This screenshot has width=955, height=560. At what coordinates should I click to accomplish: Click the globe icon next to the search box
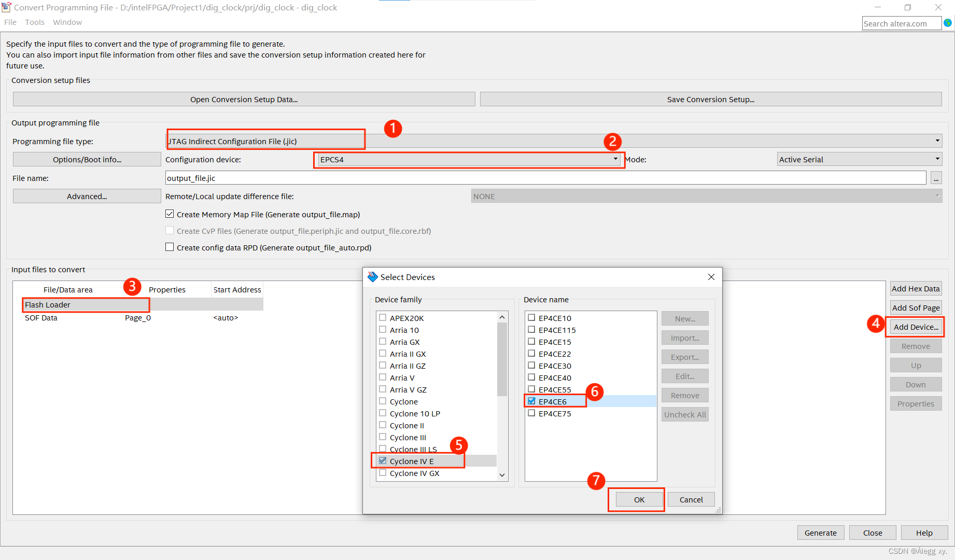click(948, 23)
